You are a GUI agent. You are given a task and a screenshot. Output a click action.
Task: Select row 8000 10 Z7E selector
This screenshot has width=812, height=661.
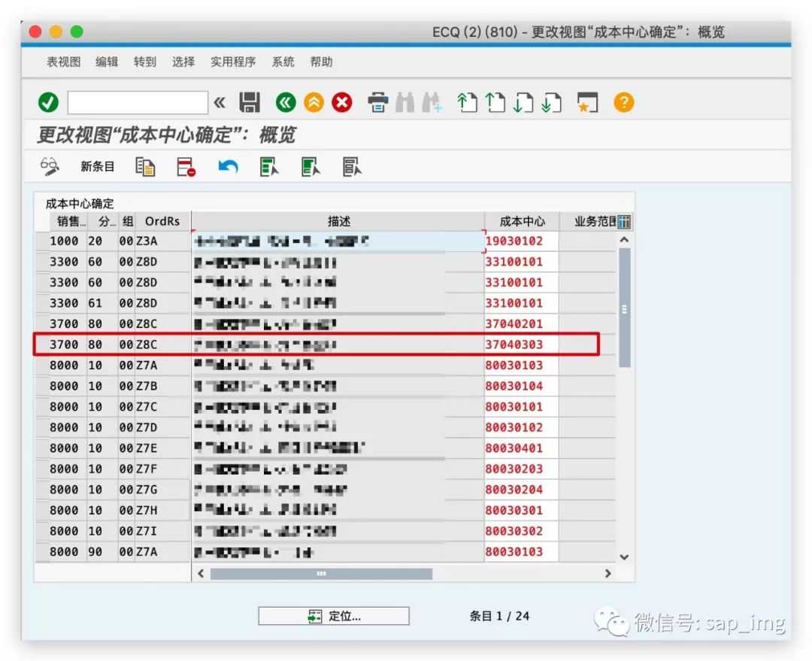click(42, 448)
